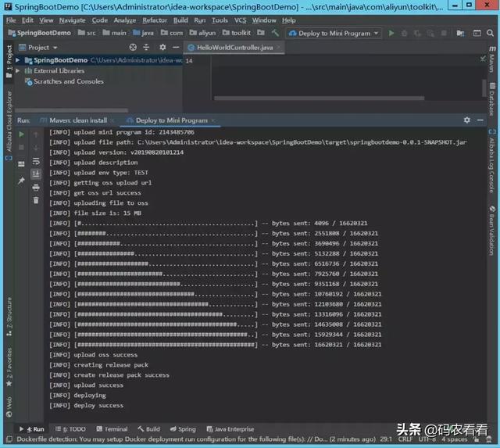Click the toolkit breadcrumb folder
The width and height of the screenshot is (500, 448).
point(237,33)
